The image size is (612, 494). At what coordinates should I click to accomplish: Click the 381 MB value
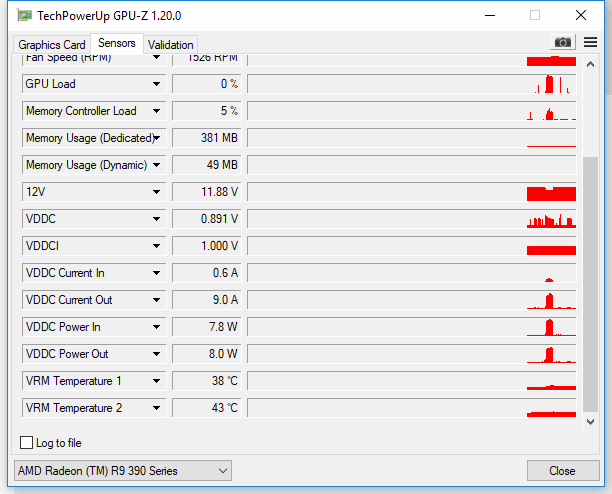tap(207, 138)
